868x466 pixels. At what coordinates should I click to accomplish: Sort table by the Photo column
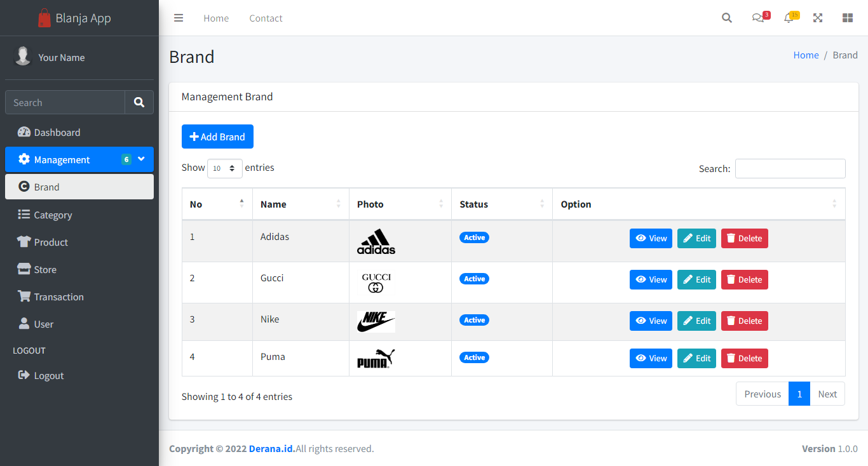[400, 204]
